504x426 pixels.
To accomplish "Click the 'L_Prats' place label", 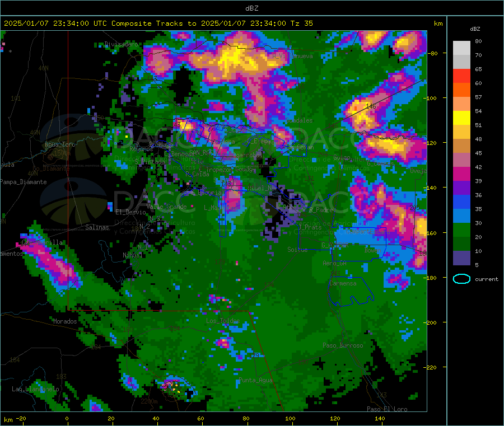I will pos(310,227).
